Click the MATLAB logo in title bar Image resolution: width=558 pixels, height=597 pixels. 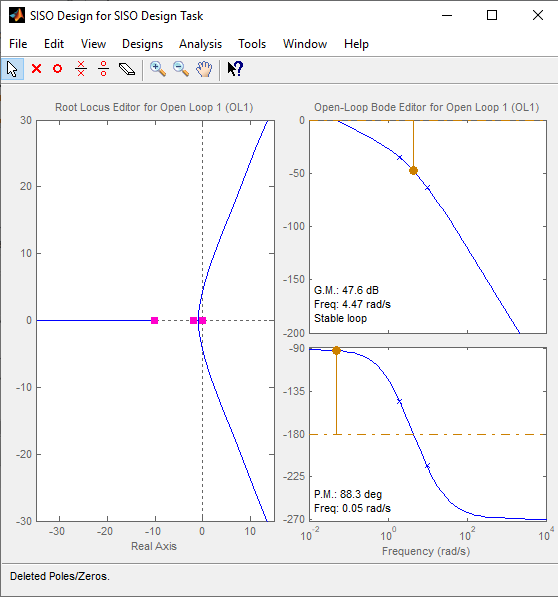17,16
